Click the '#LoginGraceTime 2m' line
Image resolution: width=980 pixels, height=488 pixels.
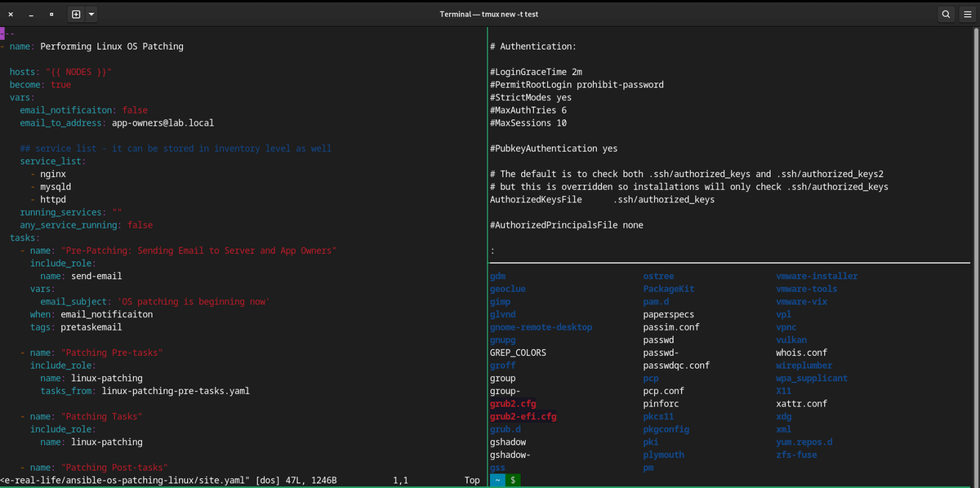(x=536, y=72)
